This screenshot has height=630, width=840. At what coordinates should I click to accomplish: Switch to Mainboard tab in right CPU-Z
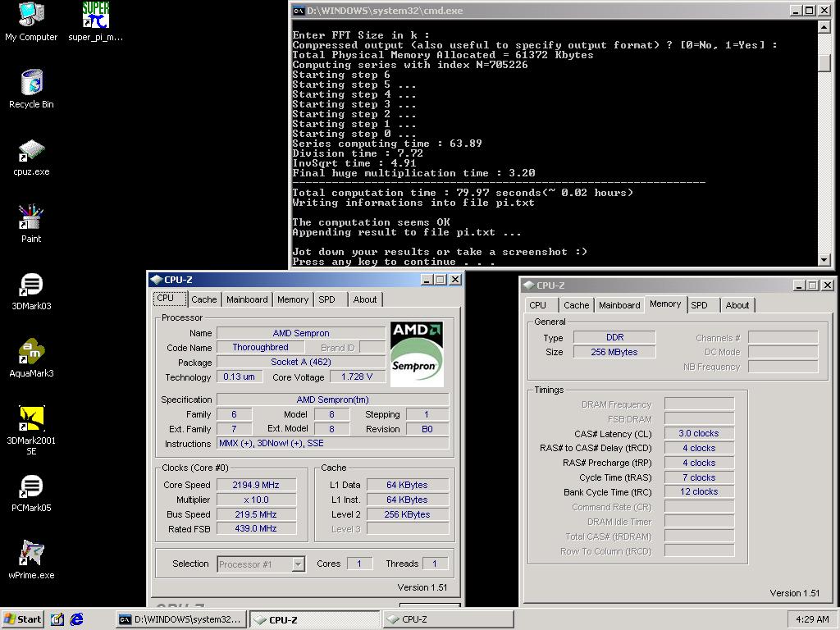pyautogui.click(x=619, y=305)
